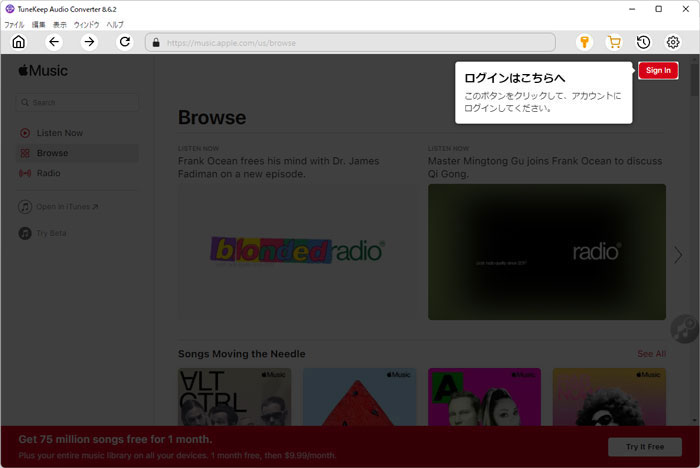Open the ファイル menu
The height and width of the screenshot is (468, 700).
click(14, 25)
